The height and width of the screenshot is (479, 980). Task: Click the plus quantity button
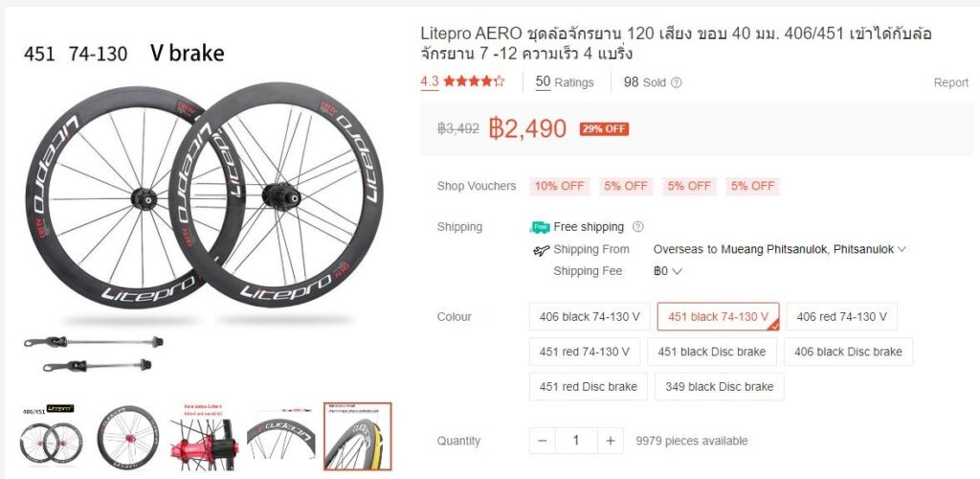(x=610, y=441)
